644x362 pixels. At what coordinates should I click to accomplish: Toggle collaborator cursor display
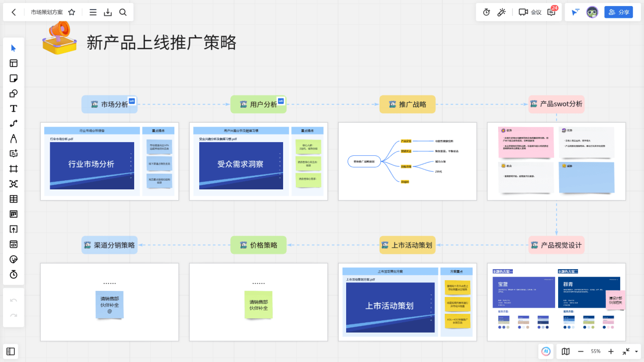click(x=575, y=12)
